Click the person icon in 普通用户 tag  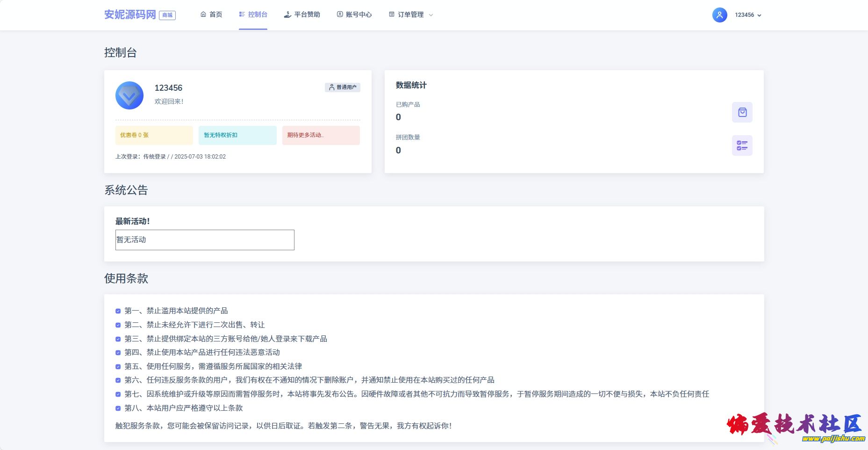(x=331, y=87)
